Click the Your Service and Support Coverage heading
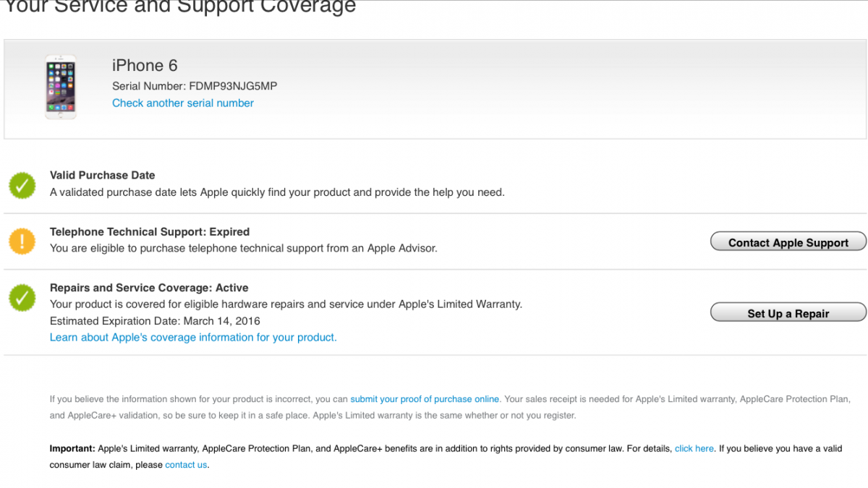 [180, 8]
